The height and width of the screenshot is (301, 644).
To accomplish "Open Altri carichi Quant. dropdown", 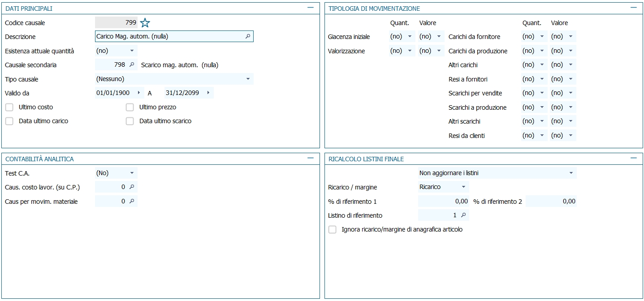I will [542, 65].
